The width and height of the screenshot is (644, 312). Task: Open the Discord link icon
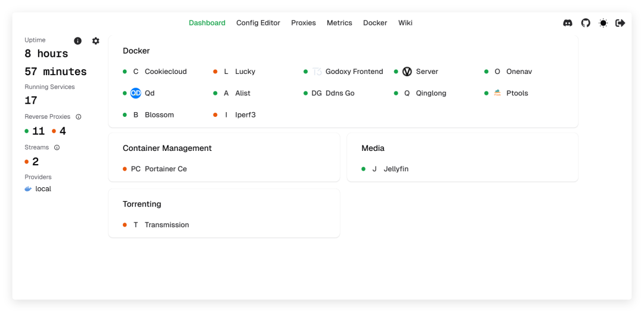click(x=568, y=23)
